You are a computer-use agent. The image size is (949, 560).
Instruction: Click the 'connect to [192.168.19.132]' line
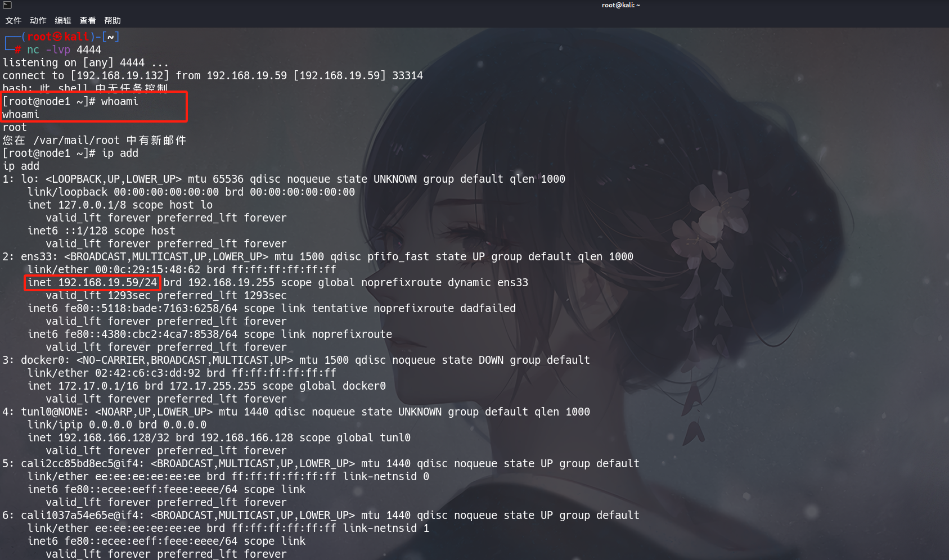[x=213, y=76]
